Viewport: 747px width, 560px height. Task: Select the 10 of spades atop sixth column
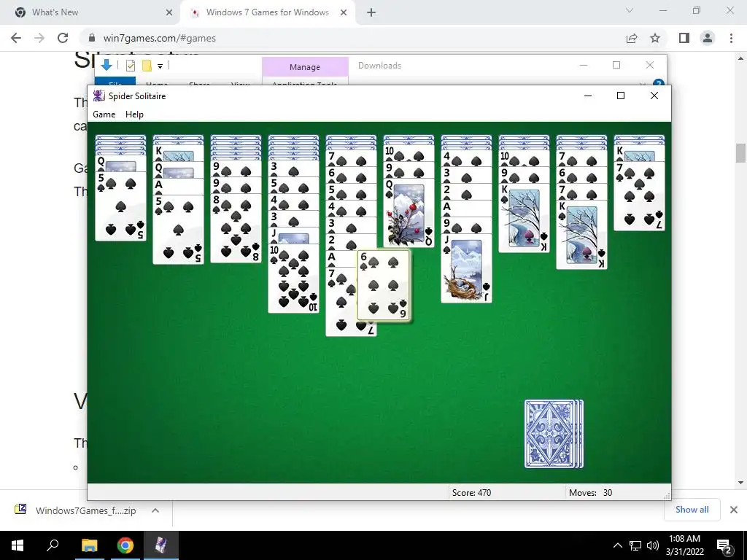coord(409,153)
